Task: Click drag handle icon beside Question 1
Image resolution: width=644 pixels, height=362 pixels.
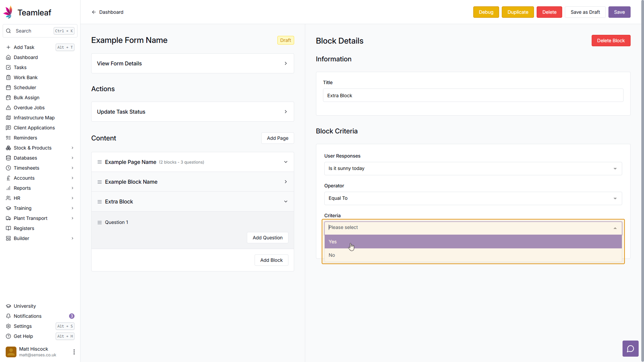Action: (100, 223)
